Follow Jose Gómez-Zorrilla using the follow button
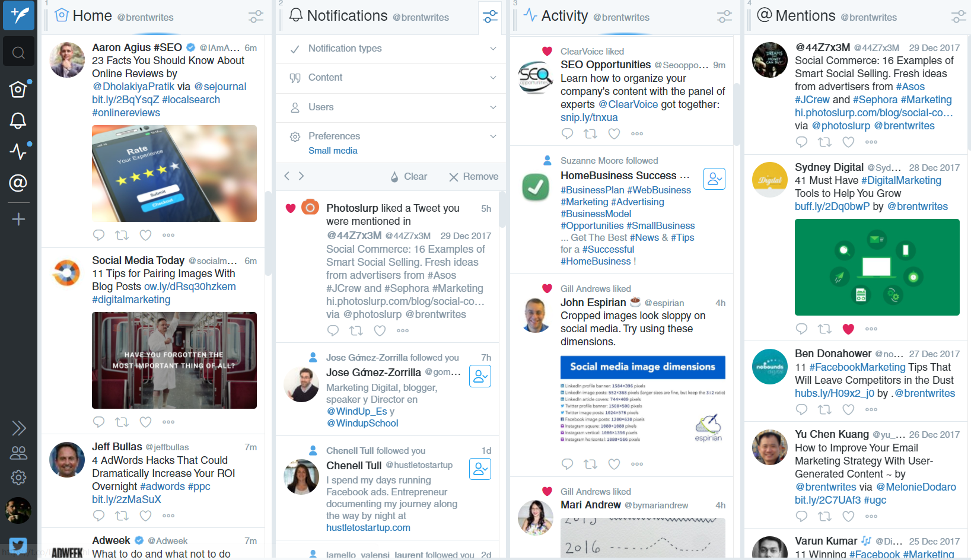Viewport: 971px width, 560px height. point(480,376)
